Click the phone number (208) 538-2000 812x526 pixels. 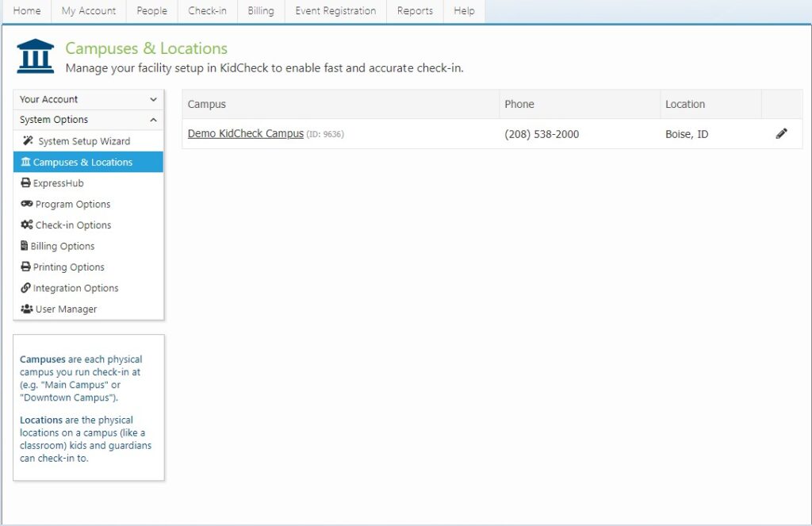point(542,134)
